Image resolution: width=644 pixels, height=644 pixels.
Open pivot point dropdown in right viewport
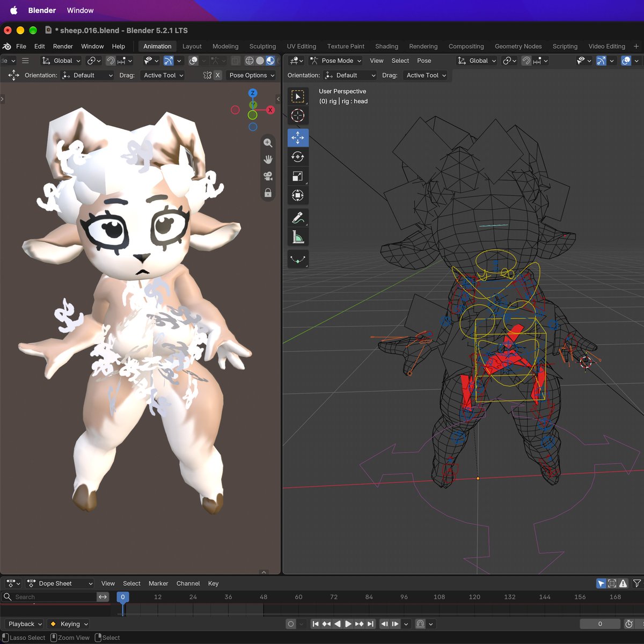(509, 61)
